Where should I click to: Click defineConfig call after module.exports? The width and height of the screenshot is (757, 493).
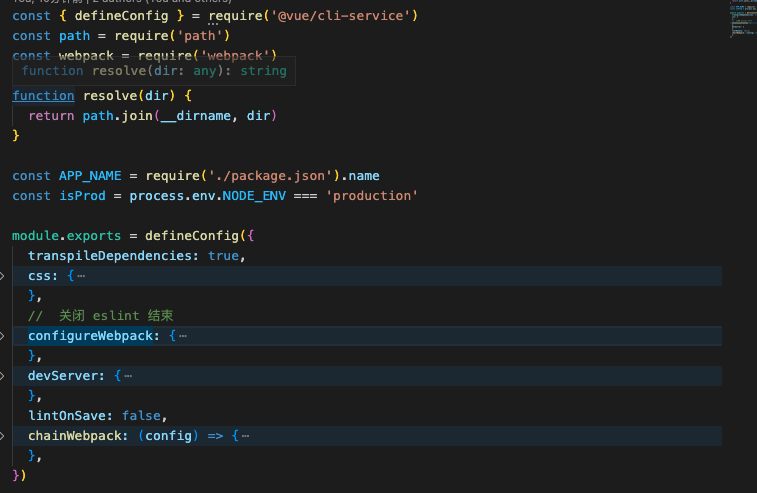[192, 236]
